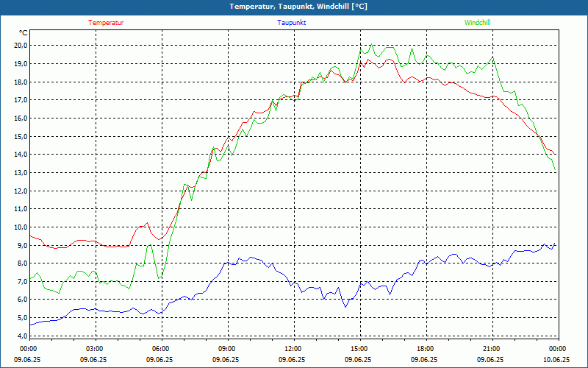This screenshot has width=588, height=368.
Task: Click the '7,0' y-axis value
Action: point(22,282)
